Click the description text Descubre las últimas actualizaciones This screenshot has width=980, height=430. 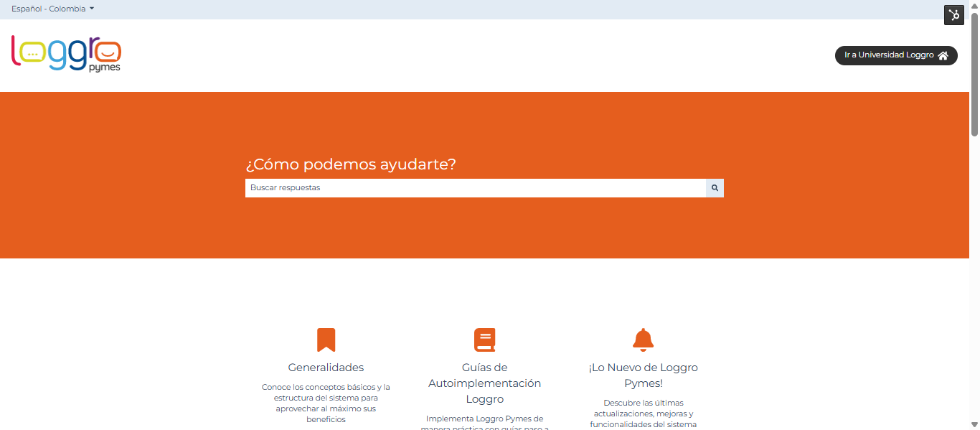coord(643,413)
